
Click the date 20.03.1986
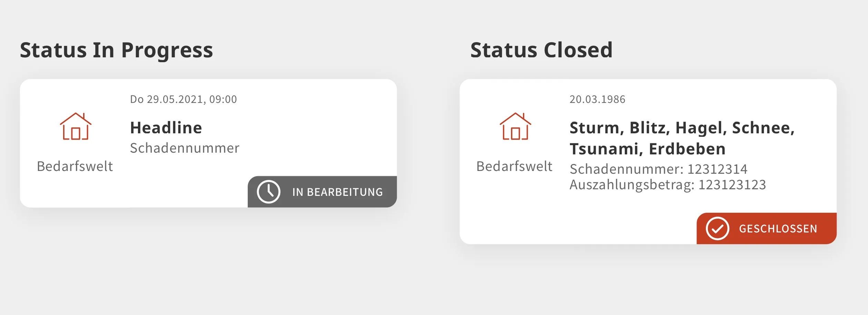pos(597,99)
